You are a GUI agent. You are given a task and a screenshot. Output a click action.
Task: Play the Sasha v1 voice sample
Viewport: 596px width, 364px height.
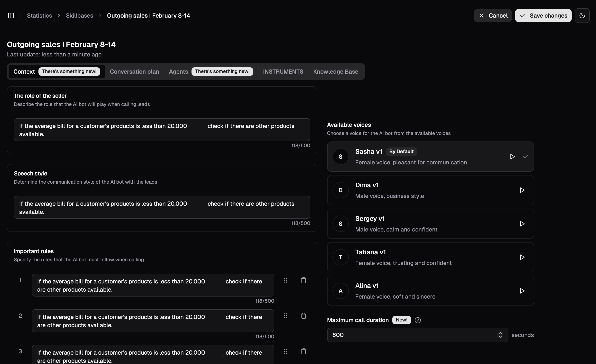click(x=512, y=157)
